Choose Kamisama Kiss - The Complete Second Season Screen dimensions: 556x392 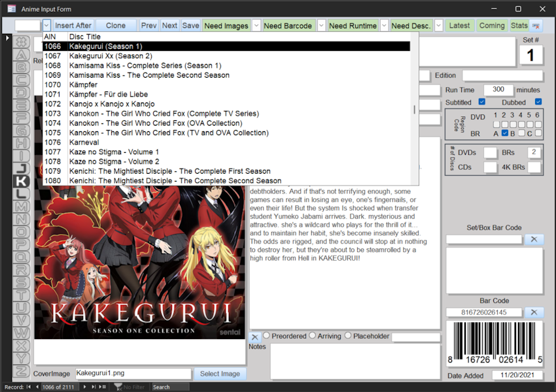[226, 75]
